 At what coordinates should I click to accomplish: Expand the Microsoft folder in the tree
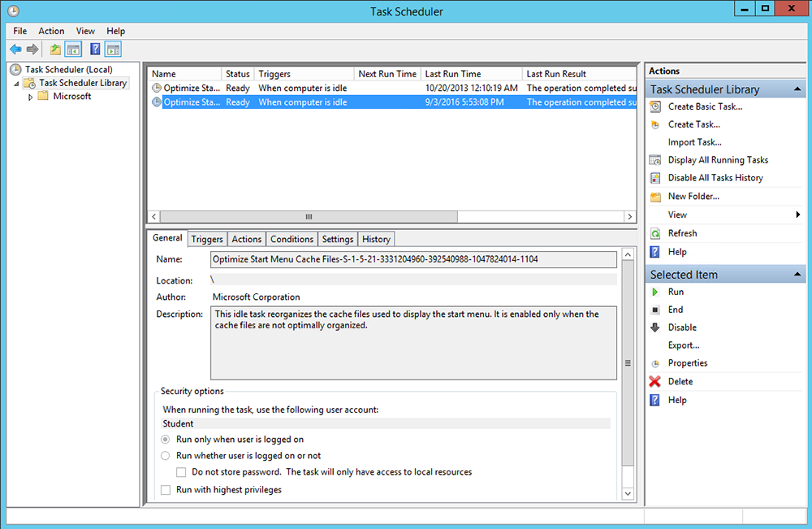(x=30, y=96)
